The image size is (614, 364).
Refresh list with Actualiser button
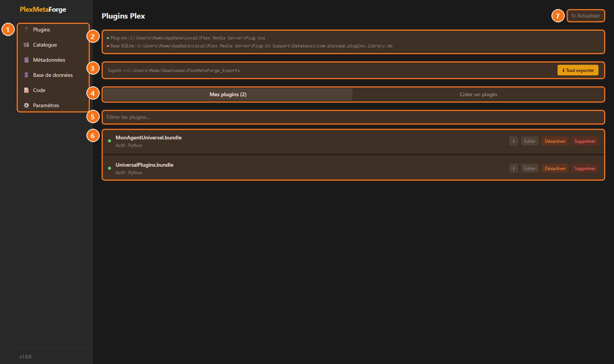point(586,16)
